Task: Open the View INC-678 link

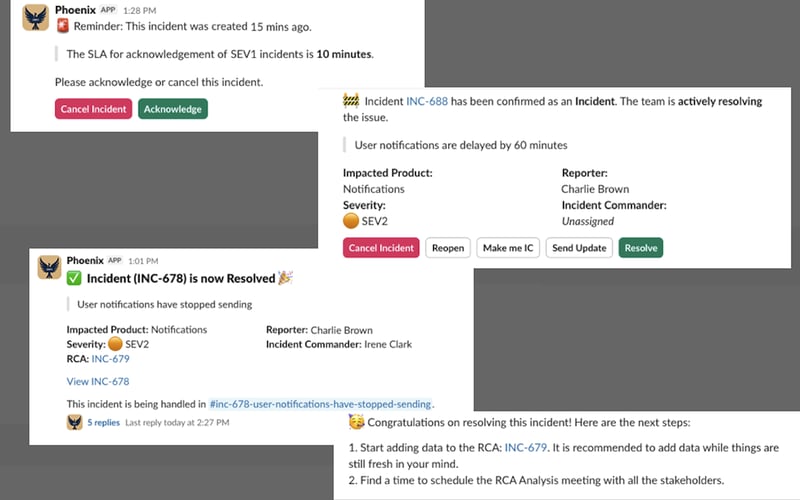Action: 97,381
